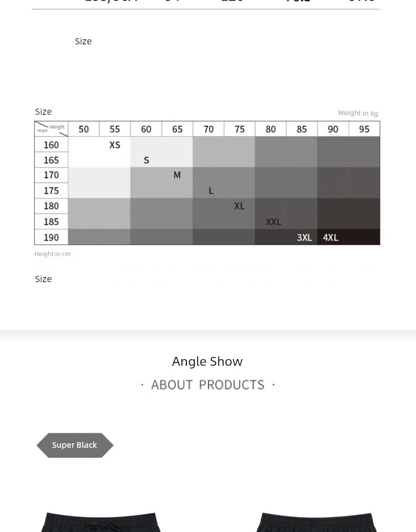Choose the XXL size label

pos(273,222)
